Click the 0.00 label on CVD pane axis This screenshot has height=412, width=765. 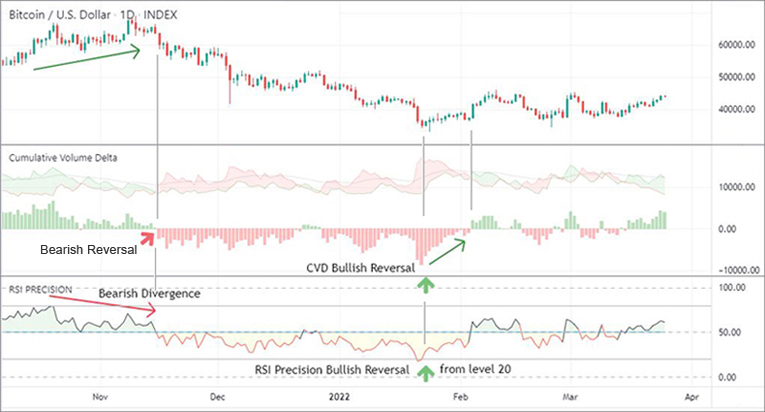pos(727,229)
